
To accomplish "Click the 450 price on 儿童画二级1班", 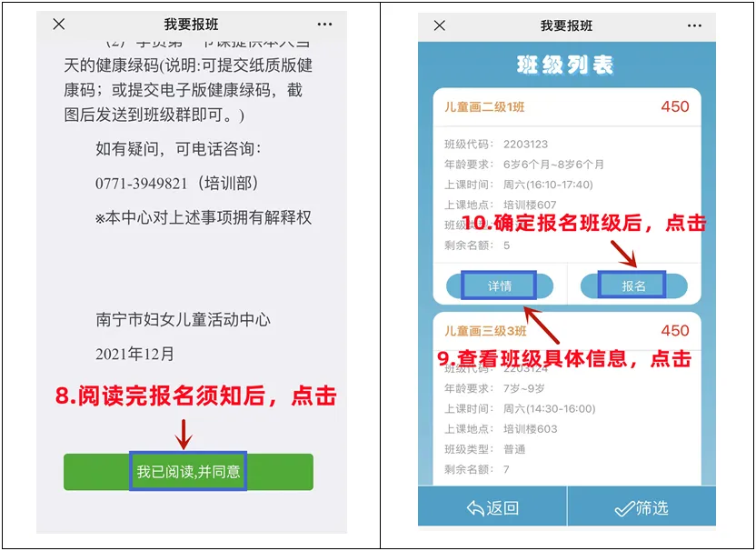I will pos(675,106).
